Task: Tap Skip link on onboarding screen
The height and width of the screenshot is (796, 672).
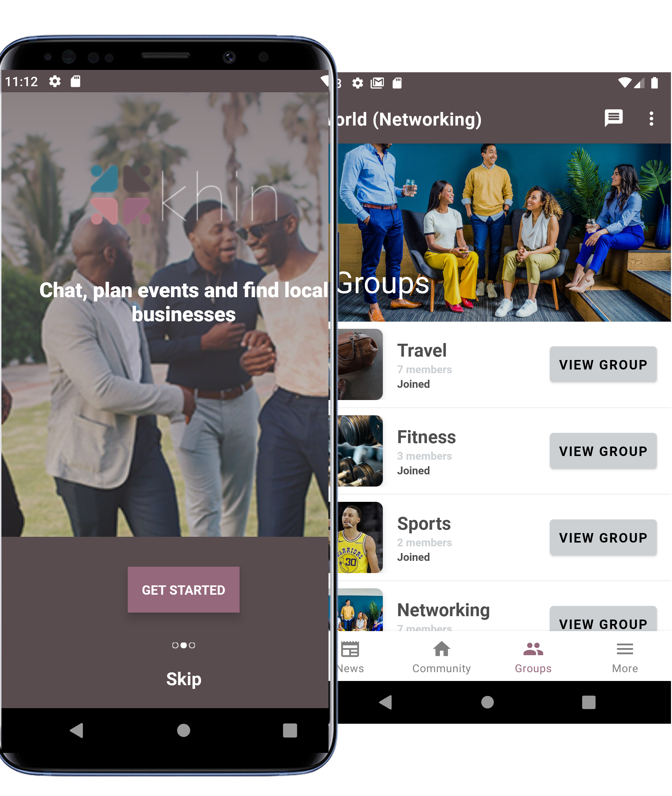Action: tap(184, 679)
